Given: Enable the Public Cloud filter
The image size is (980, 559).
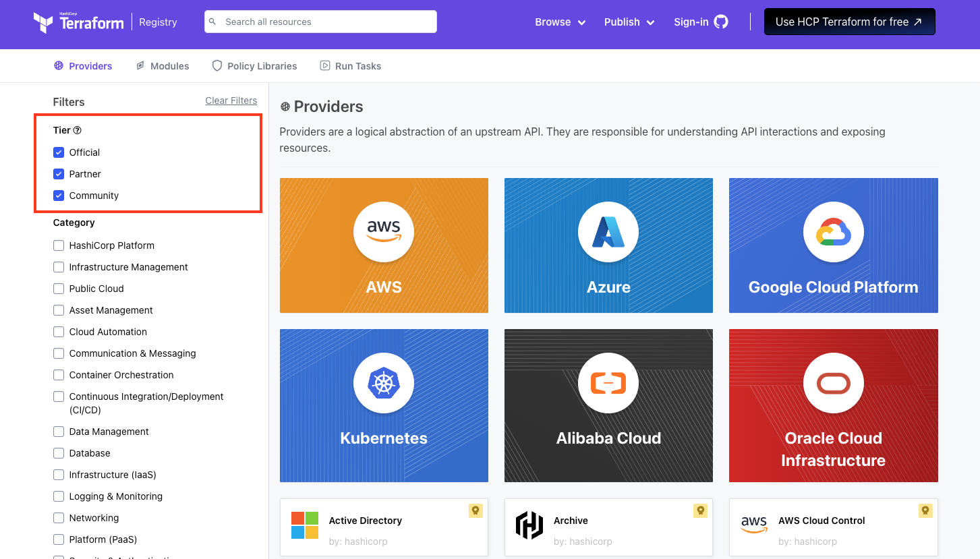Looking at the screenshot, I should (x=59, y=289).
